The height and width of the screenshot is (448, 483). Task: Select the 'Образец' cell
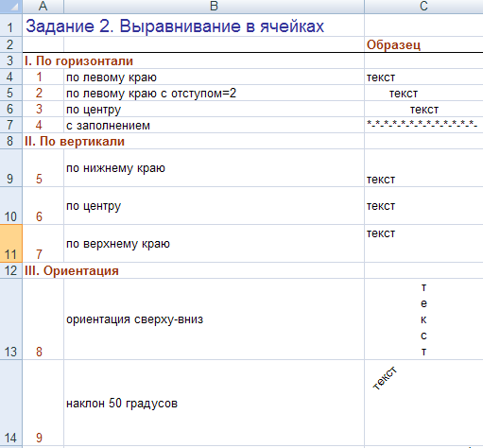pos(423,44)
